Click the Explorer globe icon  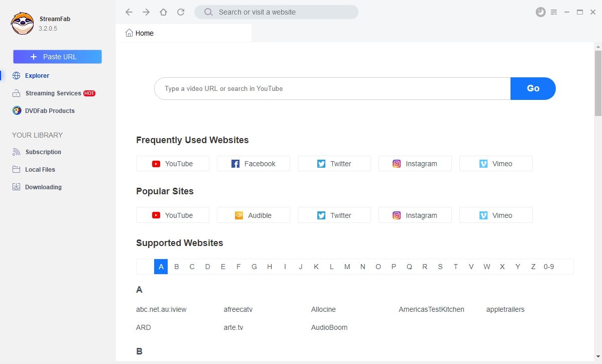point(16,76)
